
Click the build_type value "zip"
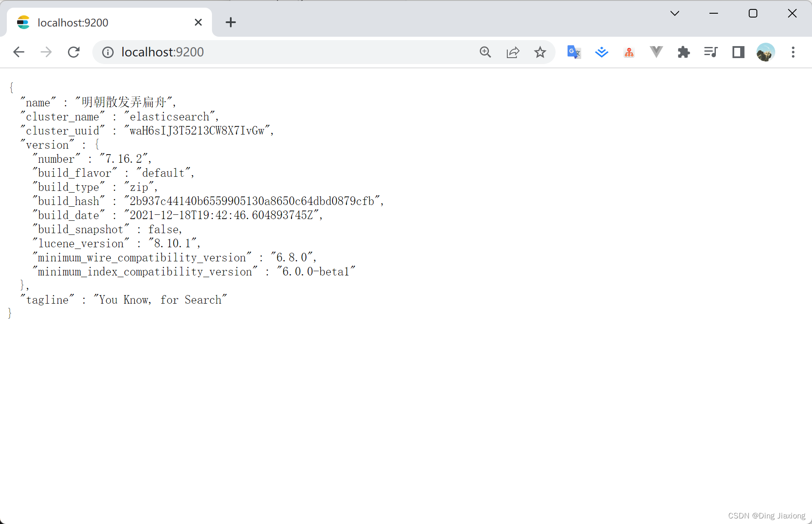click(x=139, y=187)
